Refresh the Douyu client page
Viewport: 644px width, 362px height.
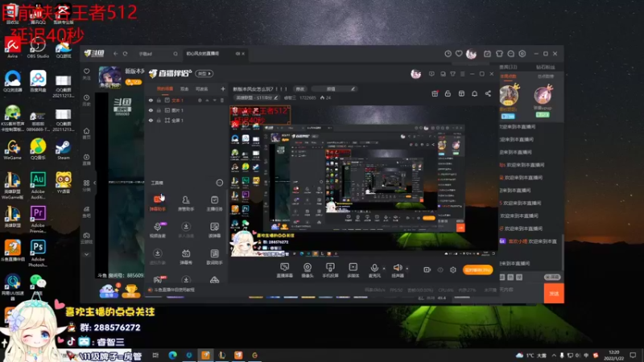pyautogui.click(x=126, y=54)
